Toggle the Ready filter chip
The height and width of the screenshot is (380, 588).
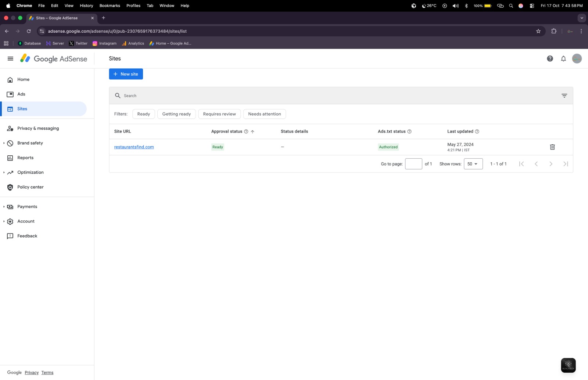click(x=143, y=114)
